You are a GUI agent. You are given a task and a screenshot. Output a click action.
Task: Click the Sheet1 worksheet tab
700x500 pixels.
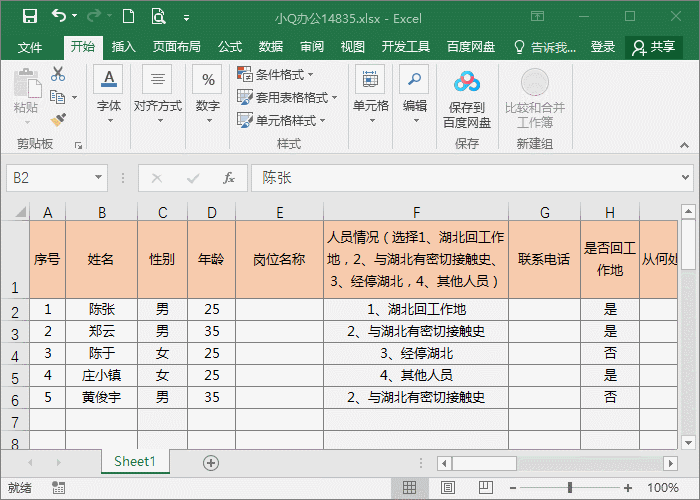135,462
